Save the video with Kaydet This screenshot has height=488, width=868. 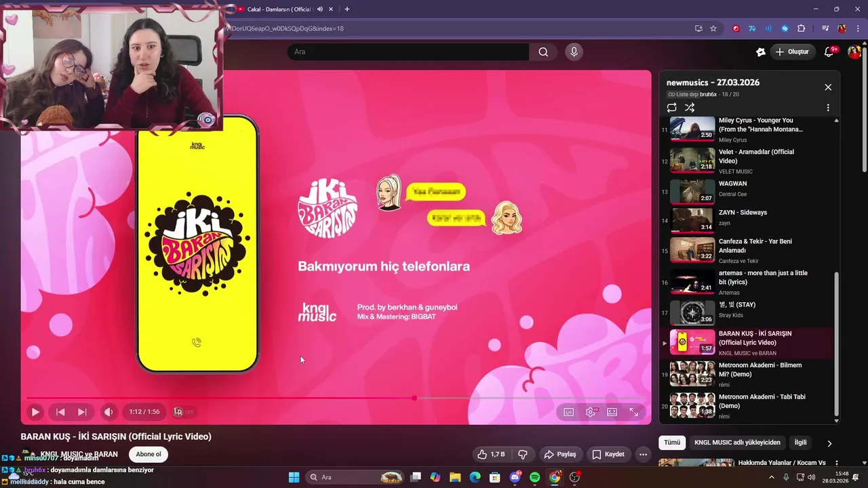[608, 454]
